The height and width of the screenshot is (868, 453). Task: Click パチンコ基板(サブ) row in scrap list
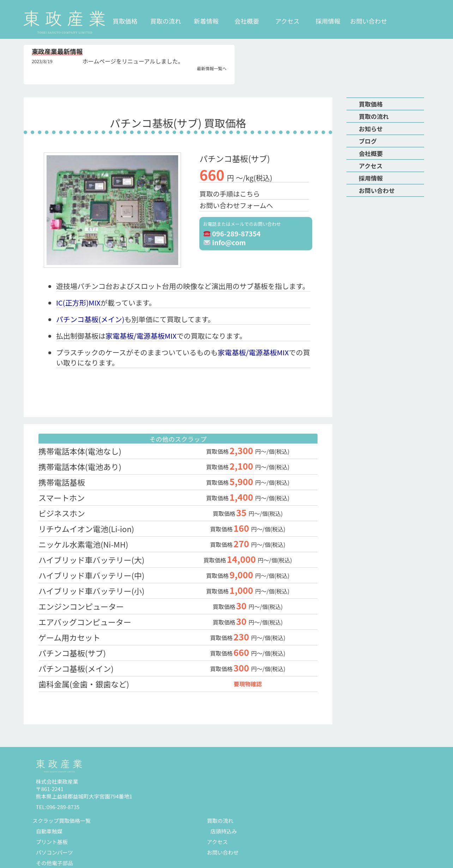click(178, 653)
